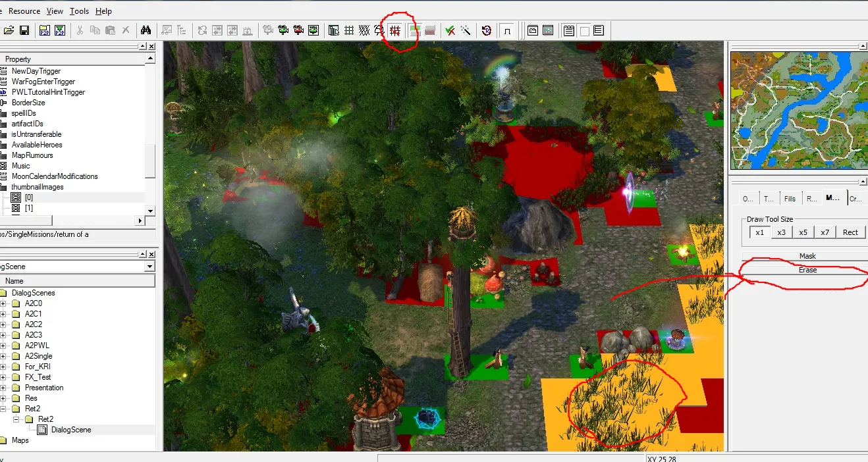Select the FX_Test folder
868x462 pixels.
pyautogui.click(x=38, y=377)
